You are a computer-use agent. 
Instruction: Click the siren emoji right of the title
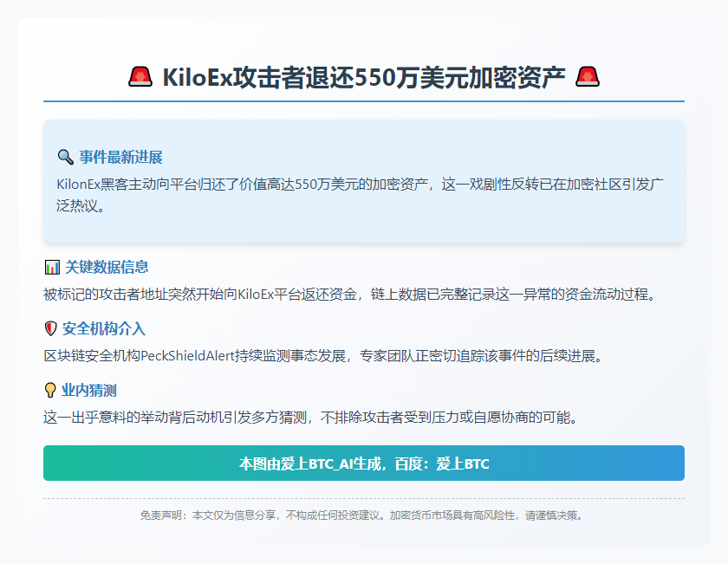click(x=588, y=77)
